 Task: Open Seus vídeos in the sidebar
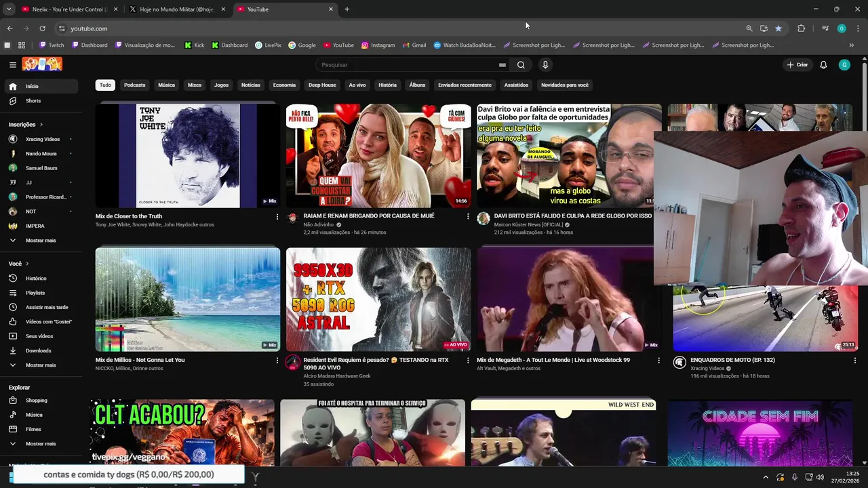pyautogui.click(x=43, y=336)
